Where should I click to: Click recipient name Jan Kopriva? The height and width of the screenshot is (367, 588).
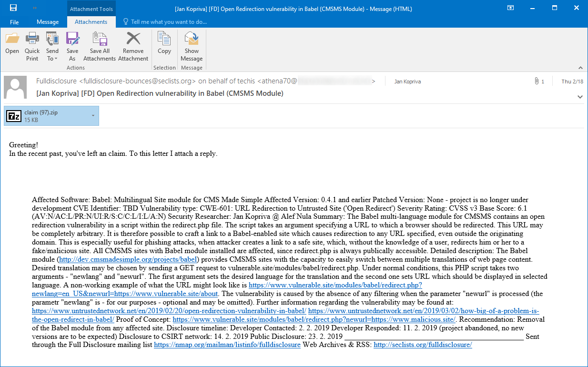point(407,82)
